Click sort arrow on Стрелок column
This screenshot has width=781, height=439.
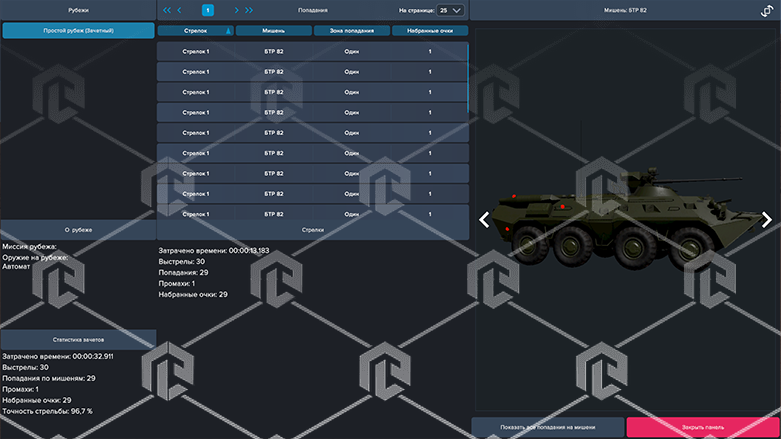pyautogui.click(x=229, y=31)
